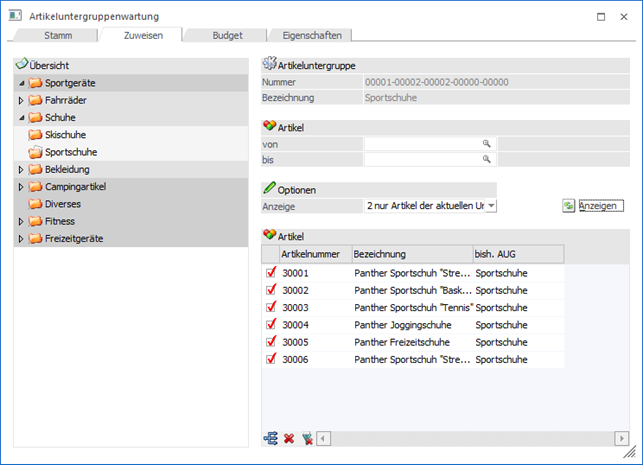Click the magnifier in the 'bis' field

click(487, 159)
